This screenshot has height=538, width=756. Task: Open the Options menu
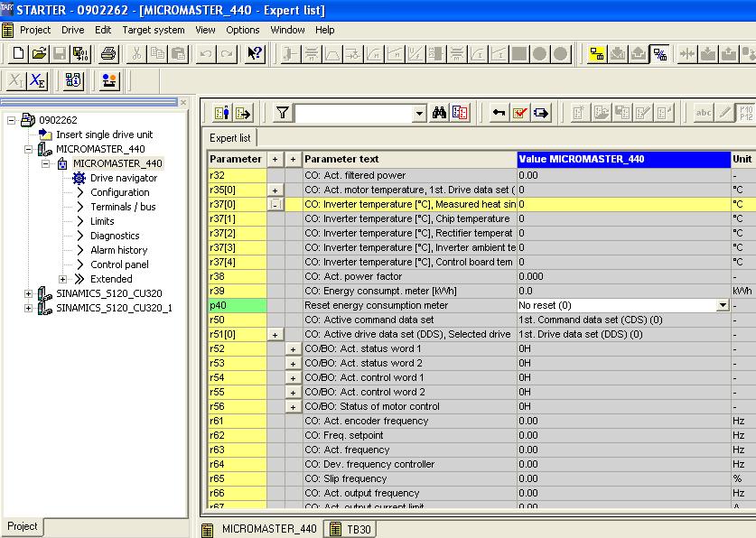[243, 30]
